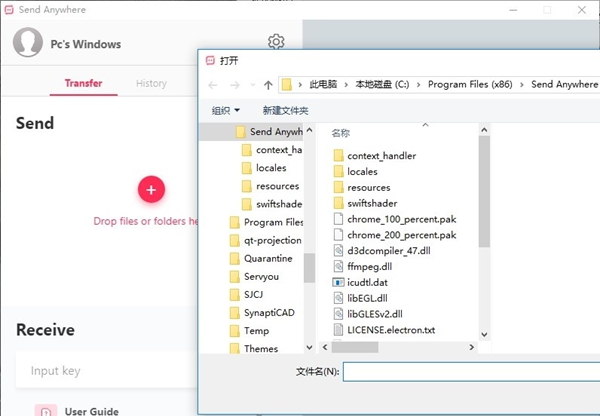Click navigation tree scroll down arrow
Viewport: 600px width, 416px height.
(310, 347)
